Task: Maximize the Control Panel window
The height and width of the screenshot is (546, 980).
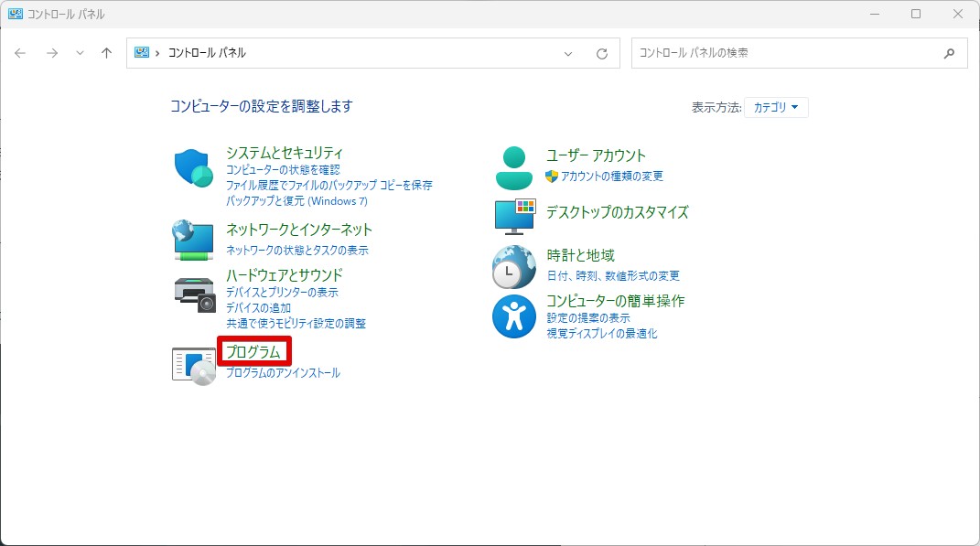Action: pos(916,14)
